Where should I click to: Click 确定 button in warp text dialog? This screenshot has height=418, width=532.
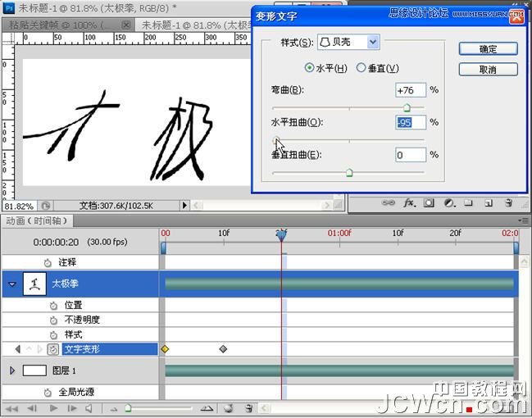tap(489, 49)
